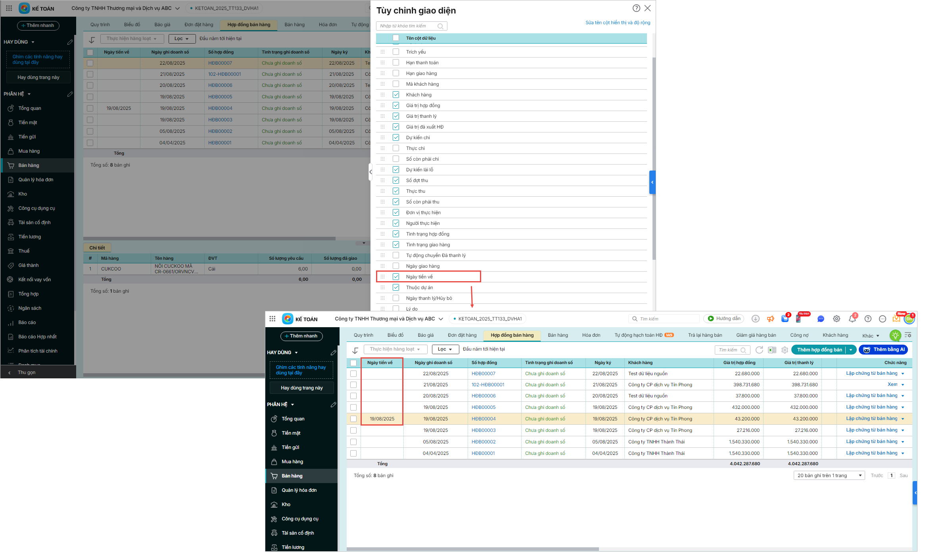Click the orange megaphone announcements icon
This screenshot has height=560, width=925.
(x=770, y=319)
